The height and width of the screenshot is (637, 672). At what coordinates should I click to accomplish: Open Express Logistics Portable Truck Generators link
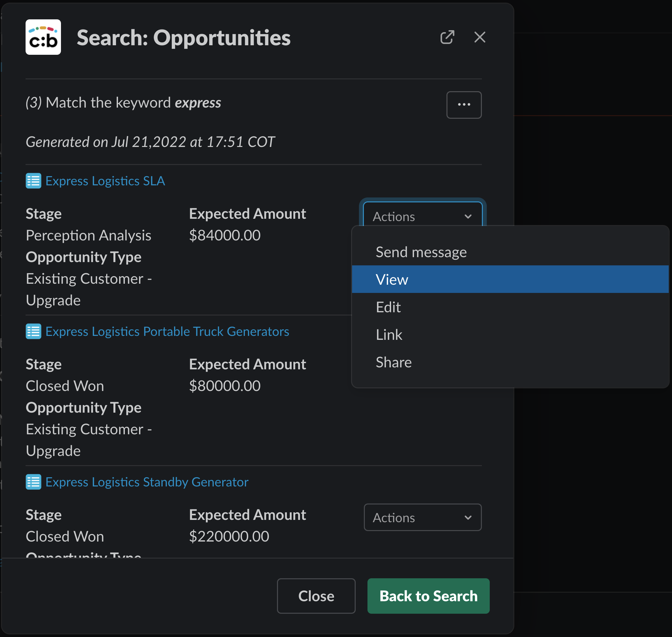pos(167,331)
